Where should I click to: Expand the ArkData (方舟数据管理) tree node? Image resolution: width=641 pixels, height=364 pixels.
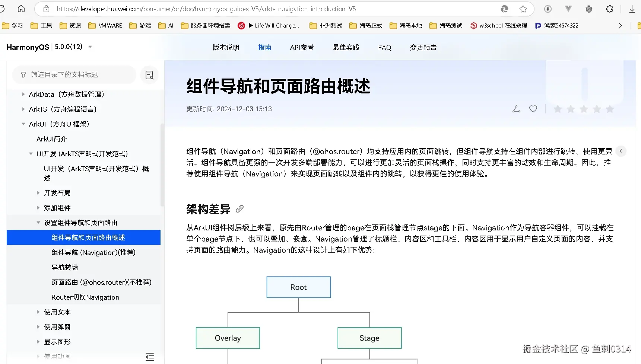click(23, 94)
